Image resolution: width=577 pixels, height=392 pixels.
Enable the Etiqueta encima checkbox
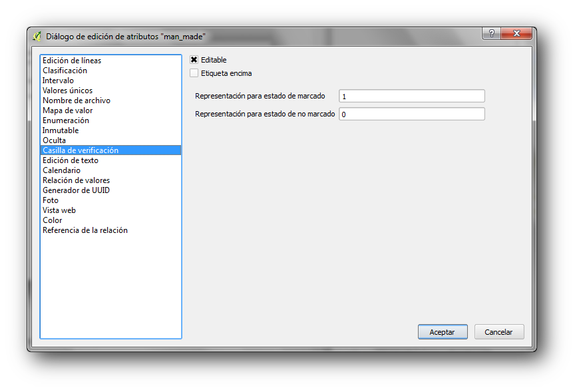[x=194, y=73]
